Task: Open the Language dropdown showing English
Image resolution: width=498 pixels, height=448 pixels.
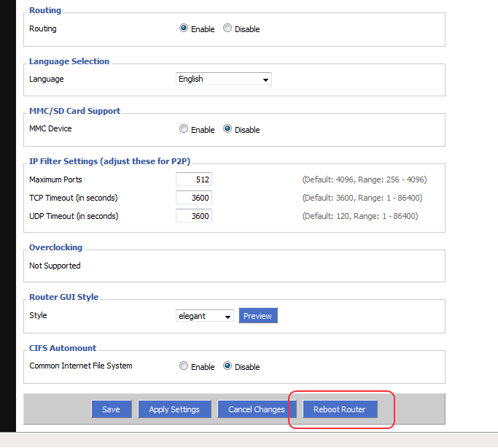Action: [x=224, y=79]
